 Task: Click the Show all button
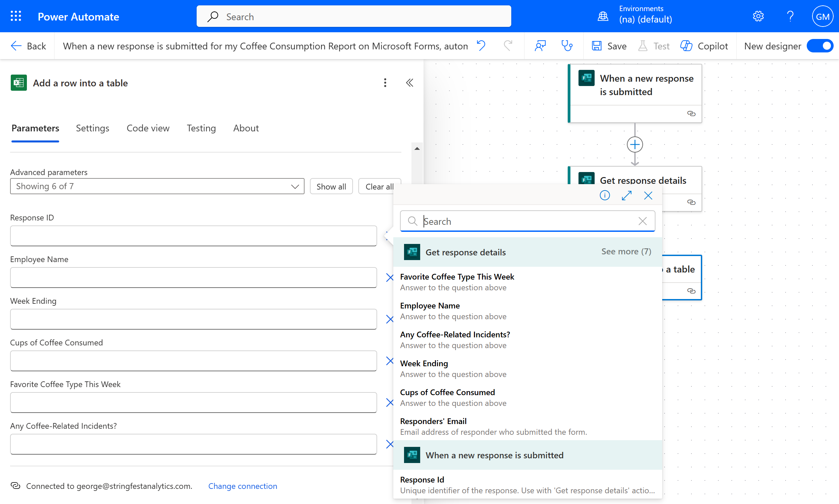331,186
